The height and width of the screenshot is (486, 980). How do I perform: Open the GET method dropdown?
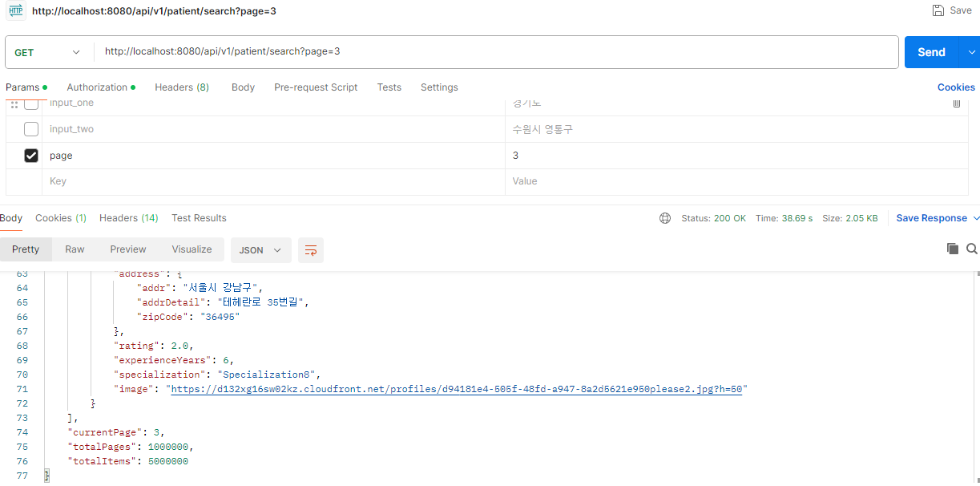(49, 52)
